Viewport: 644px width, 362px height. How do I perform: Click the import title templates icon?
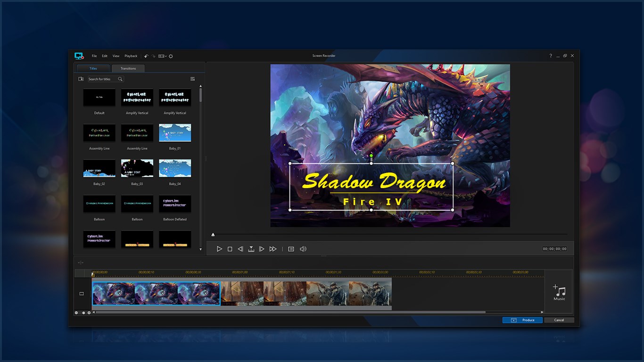(81, 79)
